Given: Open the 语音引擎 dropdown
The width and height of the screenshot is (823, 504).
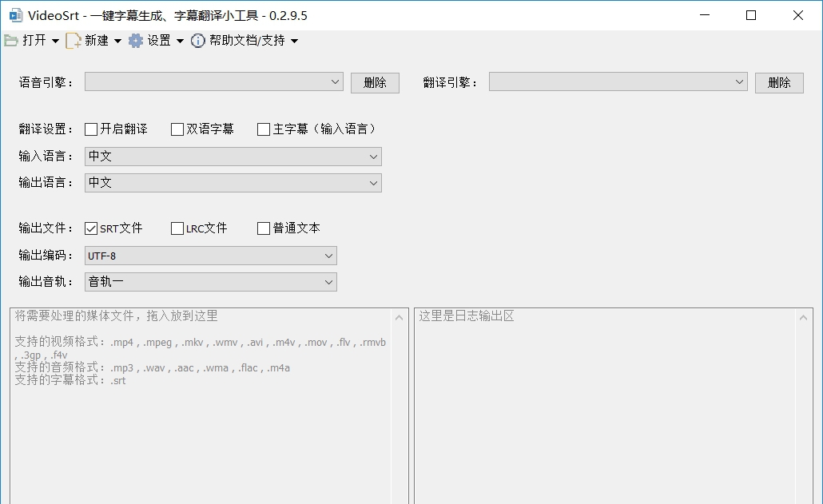Looking at the screenshot, I should (336, 81).
